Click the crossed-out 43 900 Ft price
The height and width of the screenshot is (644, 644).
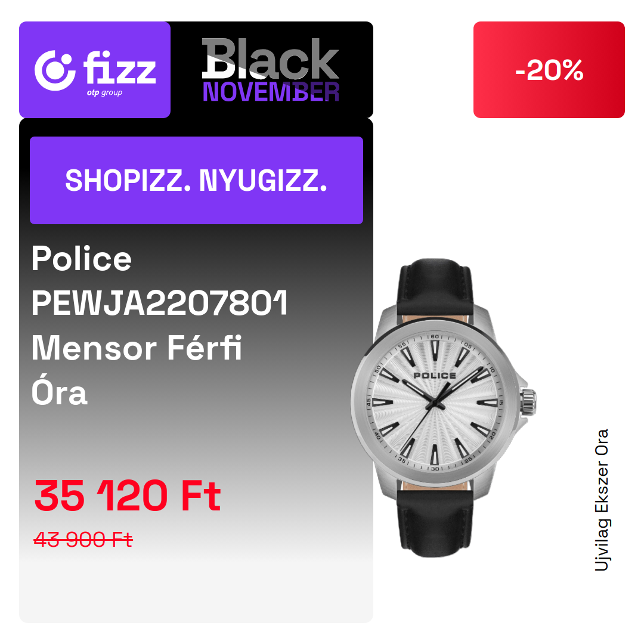pyautogui.click(x=83, y=539)
